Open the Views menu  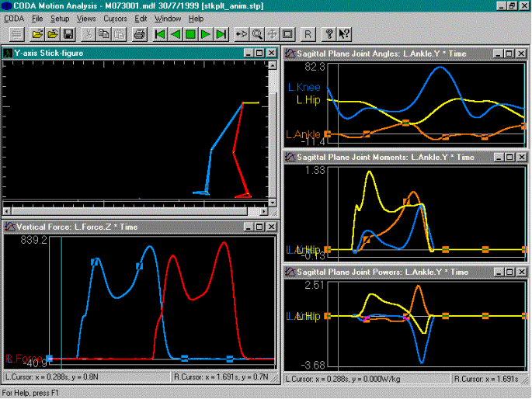(x=86, y=18)
